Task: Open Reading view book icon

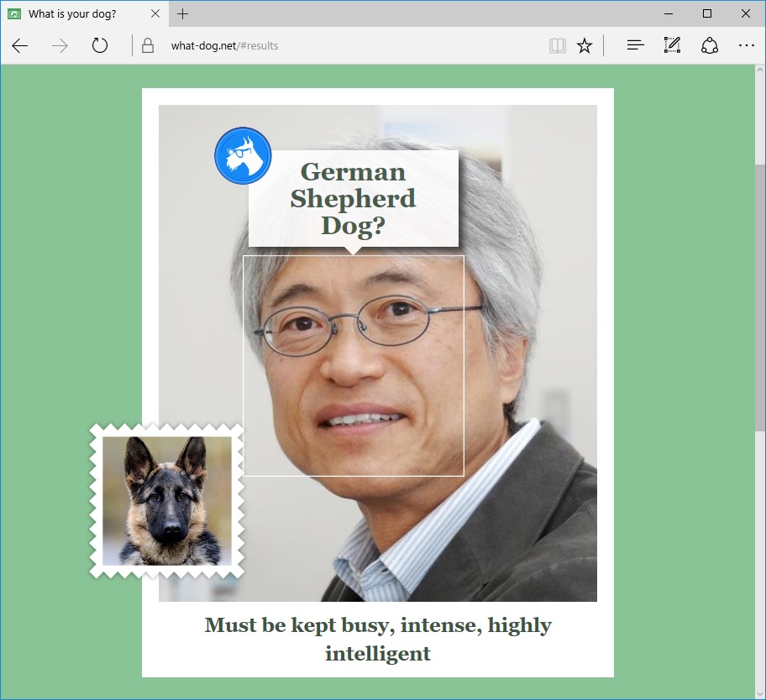Action: 558,46
